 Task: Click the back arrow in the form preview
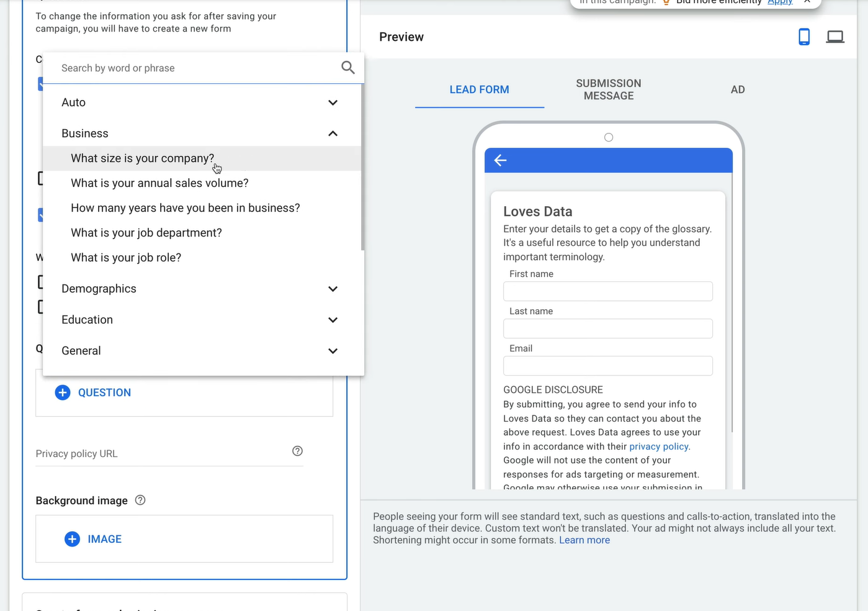500,160
